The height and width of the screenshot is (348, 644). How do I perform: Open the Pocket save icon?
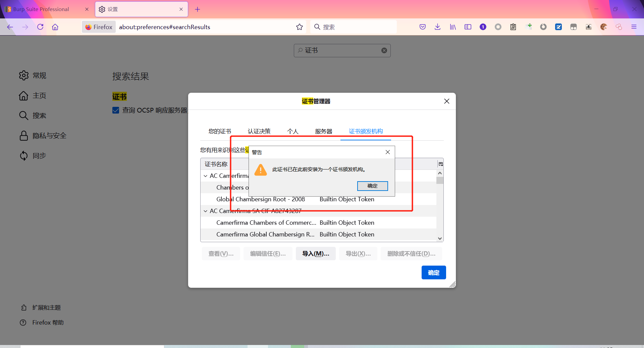423,27
